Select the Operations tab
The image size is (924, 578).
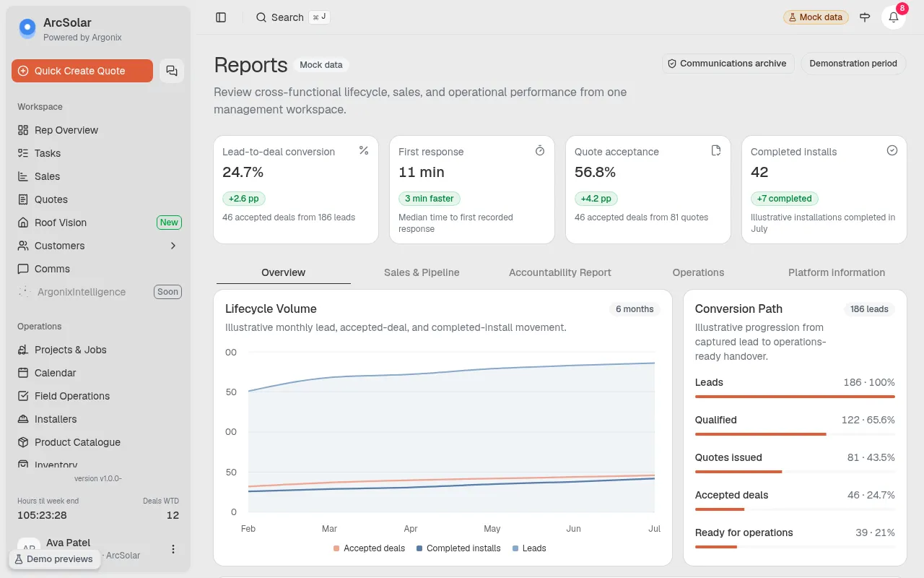(698, 272)
